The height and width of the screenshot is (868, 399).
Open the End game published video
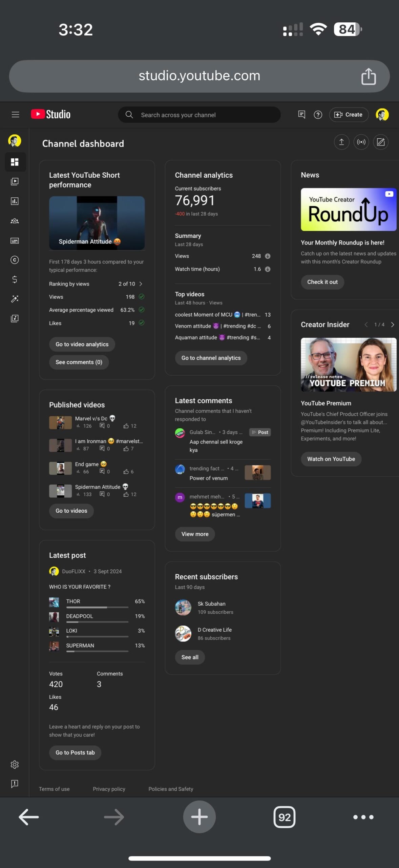pos(97,468)
